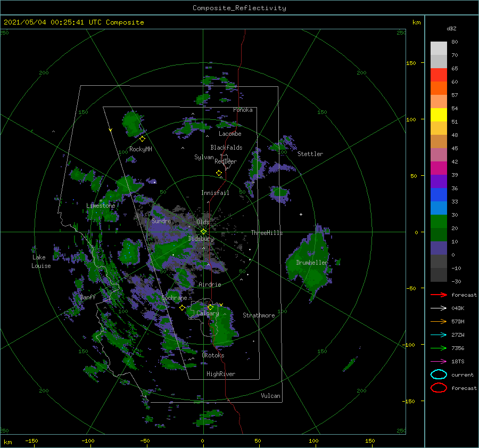The width and height of the screenshot is (479, 448).
Task: Select the 54 dBZ yellow swatch
Action: click(439, 115)
